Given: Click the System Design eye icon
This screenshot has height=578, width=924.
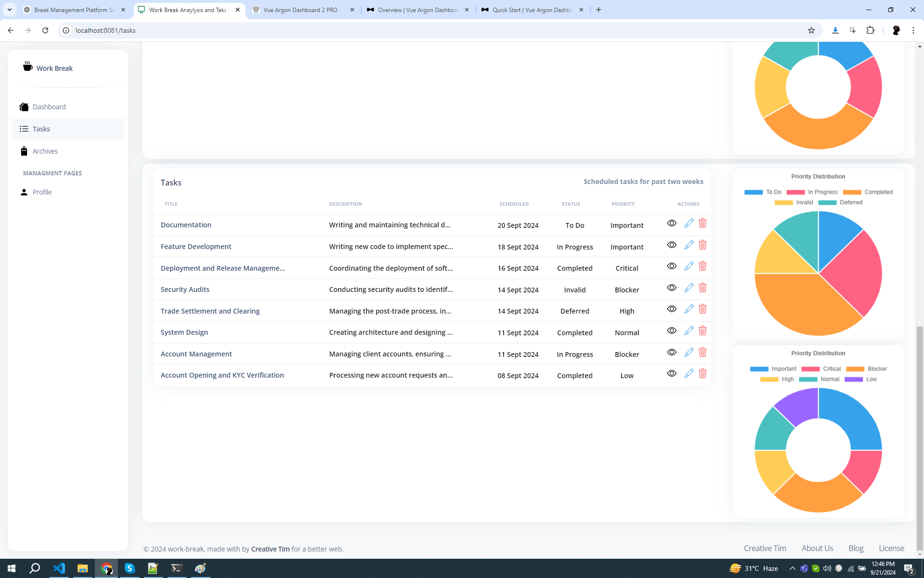Looking at the screenshot, I should (x=672, y=331).
